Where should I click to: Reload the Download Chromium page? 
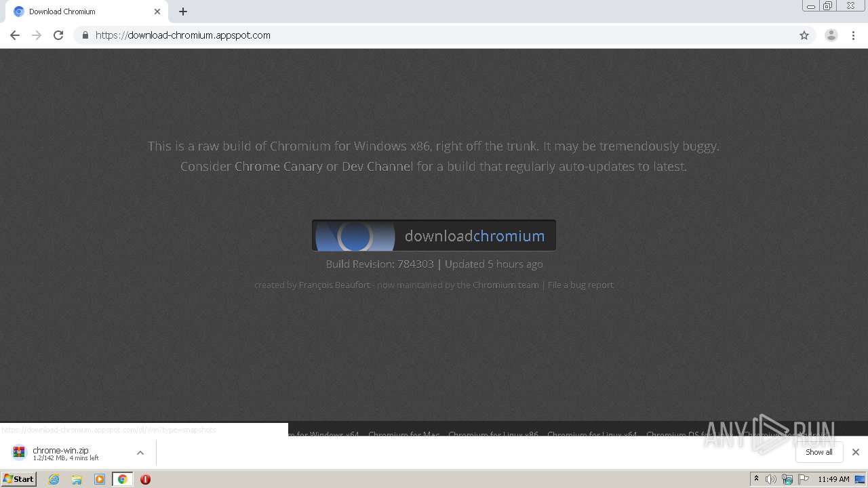[x=58, y=35]
